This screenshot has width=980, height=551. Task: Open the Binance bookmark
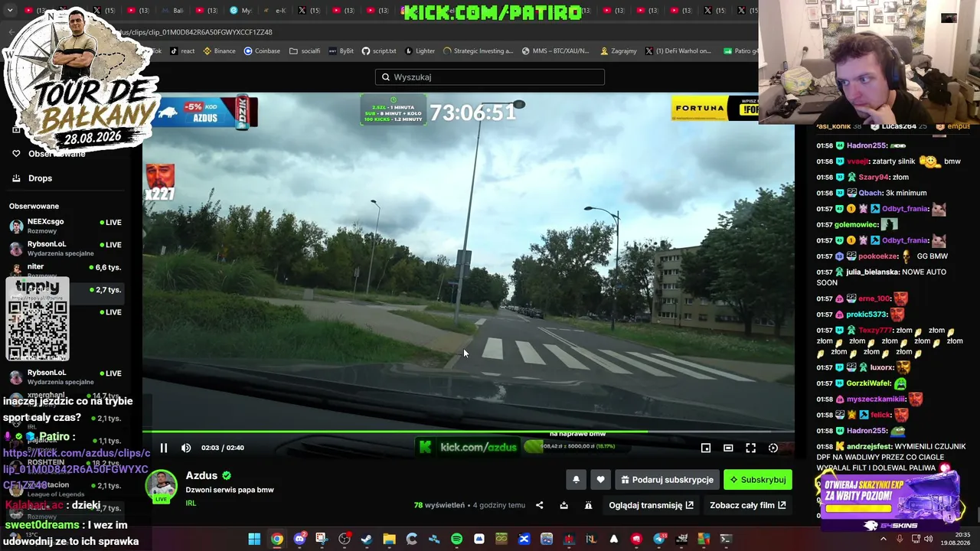click(x=219, y=51)
